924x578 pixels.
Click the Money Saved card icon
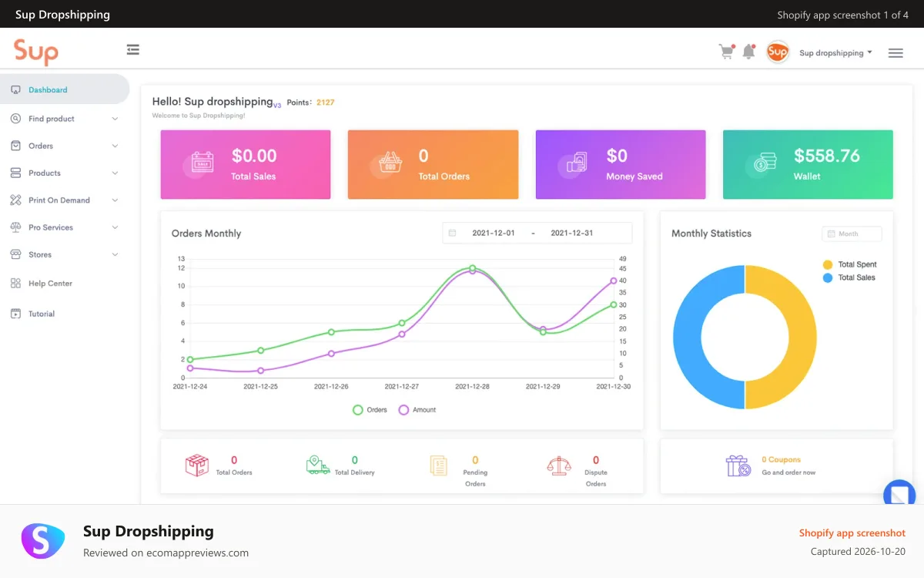[x=577, y=163]
